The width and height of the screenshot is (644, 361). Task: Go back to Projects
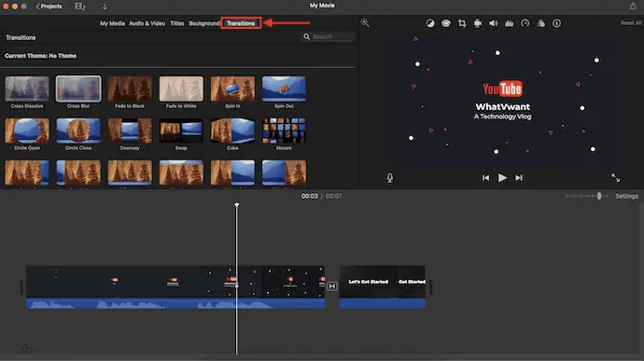(x=49, y=7)
